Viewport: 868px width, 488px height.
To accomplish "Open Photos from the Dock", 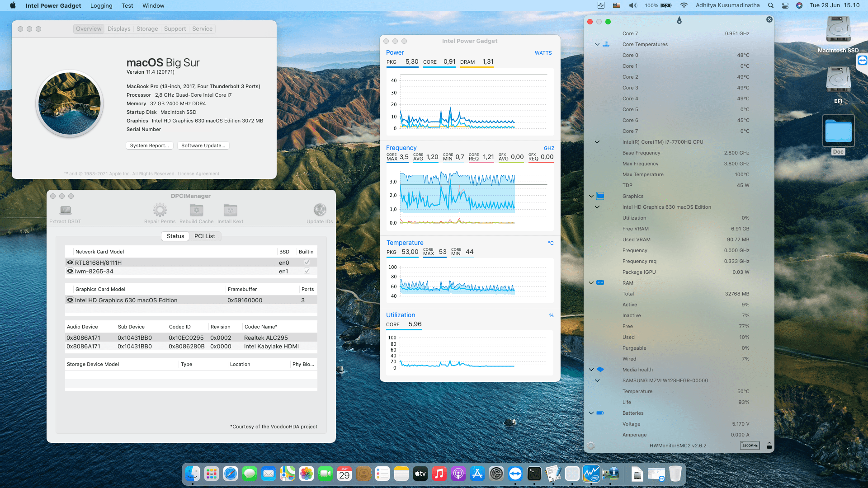I will pyautogui.click(x=307, y=474).
